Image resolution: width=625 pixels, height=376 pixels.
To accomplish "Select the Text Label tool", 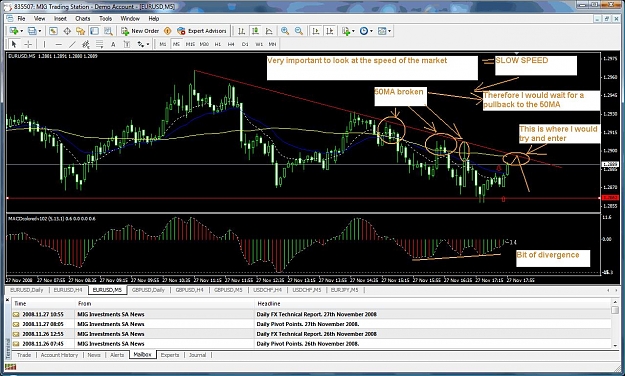I will click(x=127, y=44).
